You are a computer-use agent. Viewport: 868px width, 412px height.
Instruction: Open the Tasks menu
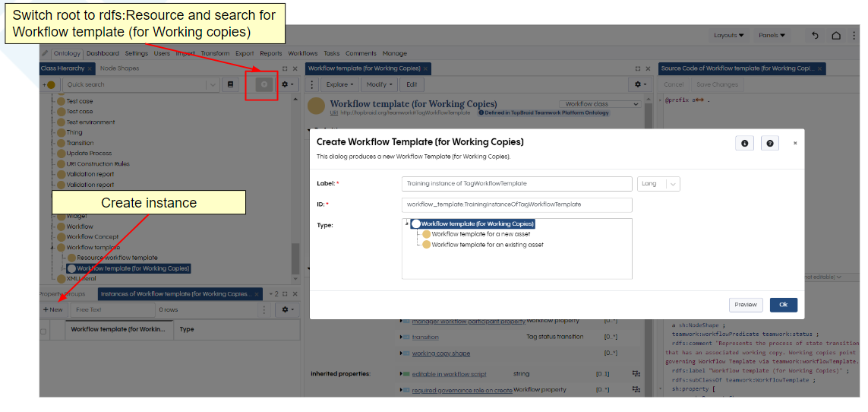[332, 53]
